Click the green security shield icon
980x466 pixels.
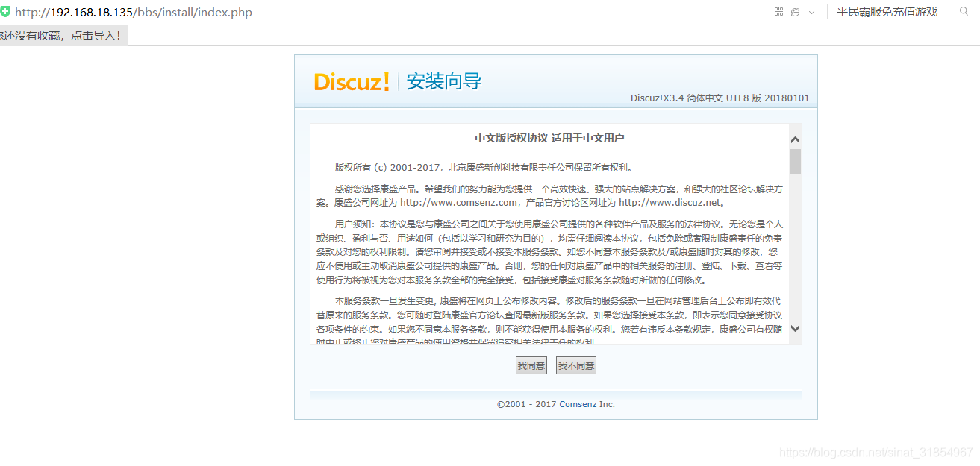click(x=4, y=12)
